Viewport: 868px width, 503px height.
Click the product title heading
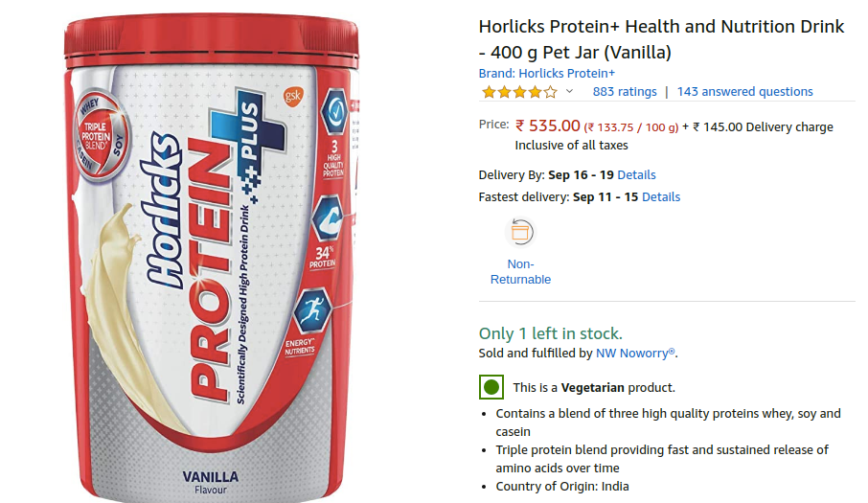[661, 39]
